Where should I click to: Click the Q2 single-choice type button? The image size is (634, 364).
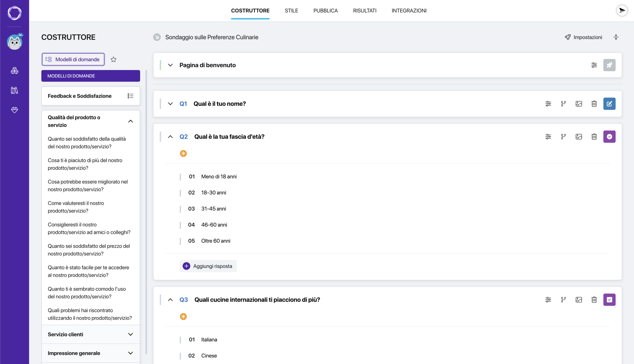click(x=609, y=137)
